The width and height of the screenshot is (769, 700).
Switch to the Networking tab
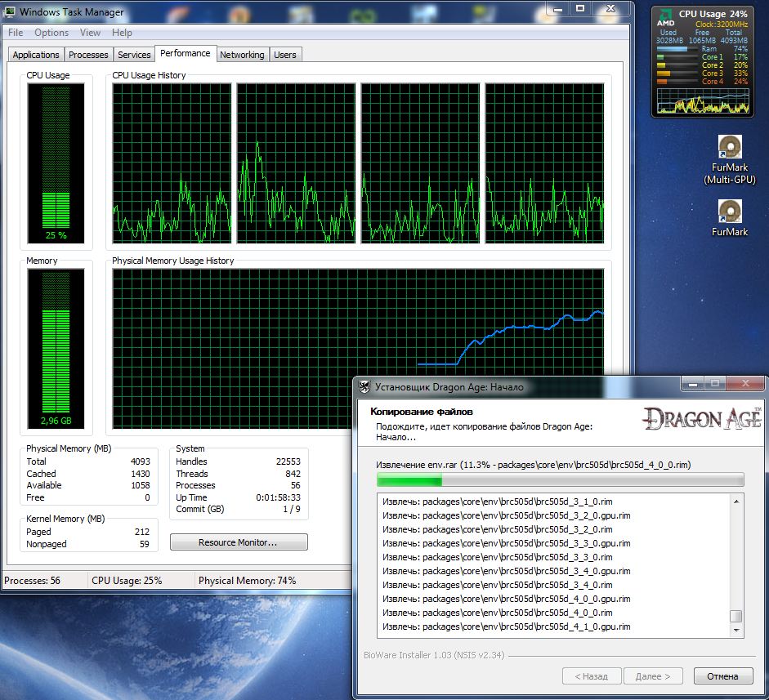click(242, 55)
